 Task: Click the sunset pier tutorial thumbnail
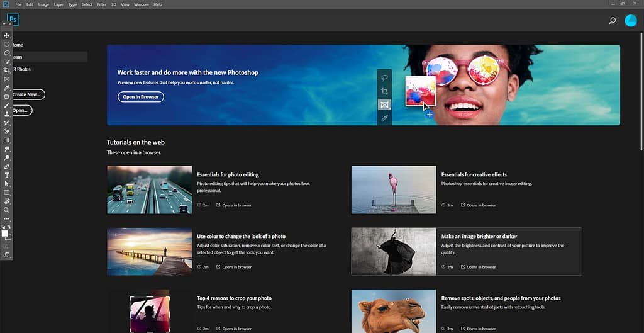(x=150, y=252)
